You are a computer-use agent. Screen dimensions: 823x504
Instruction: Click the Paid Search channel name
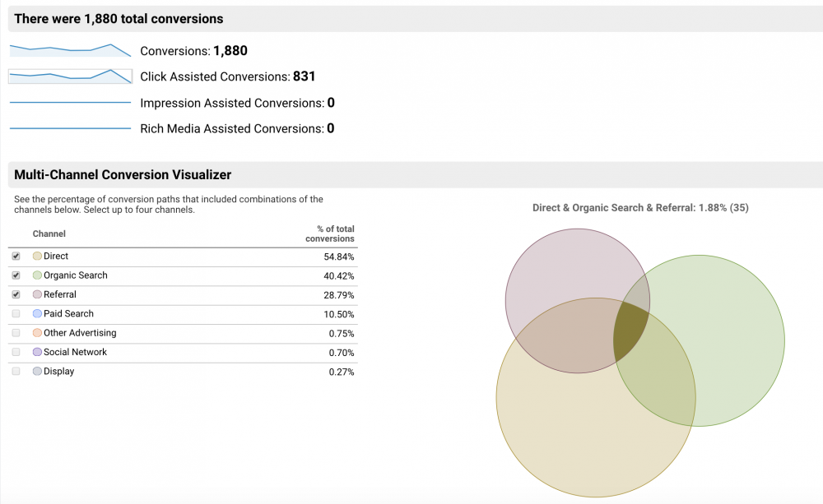(x=69, y=313)
